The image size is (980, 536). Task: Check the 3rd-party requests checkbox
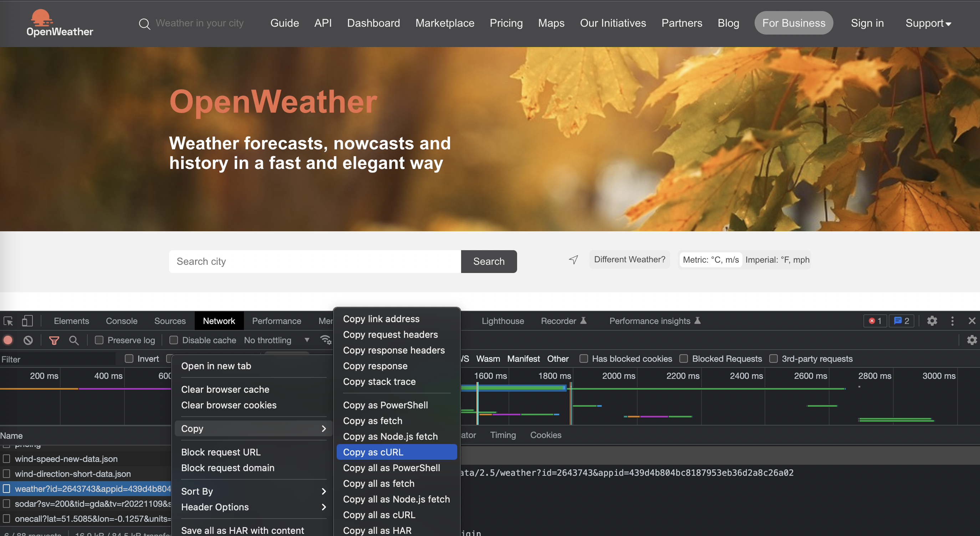(774, 359)
